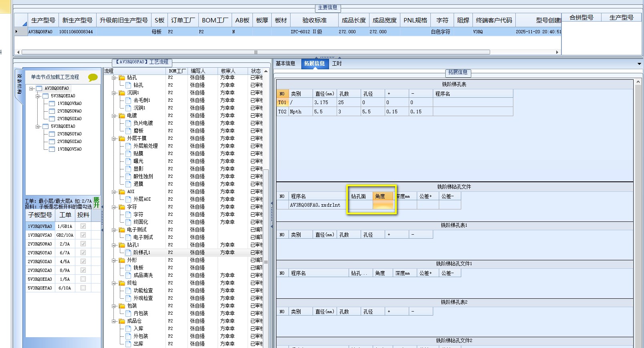644x348 pixels.
Task: Click the 验收标准 column header
Action: pos(315,20)
